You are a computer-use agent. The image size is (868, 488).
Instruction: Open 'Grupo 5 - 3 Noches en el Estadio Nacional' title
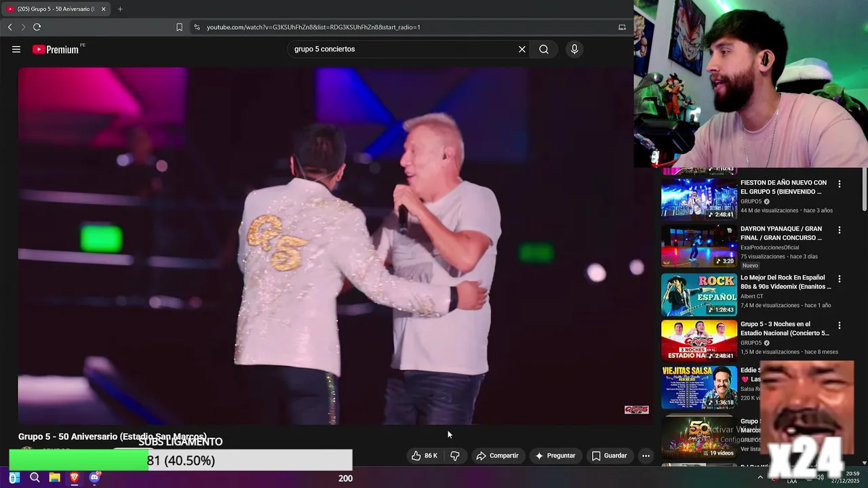[x=785, y=329]
